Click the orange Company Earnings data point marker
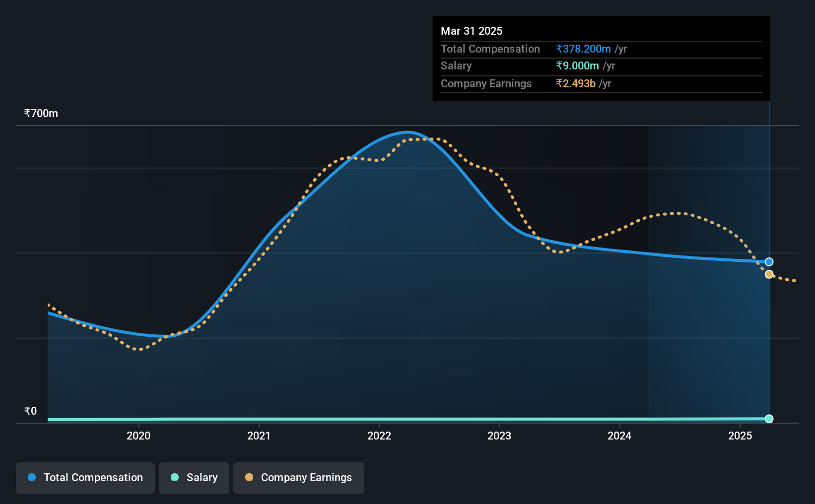The image size is (815, 504). 769,274
